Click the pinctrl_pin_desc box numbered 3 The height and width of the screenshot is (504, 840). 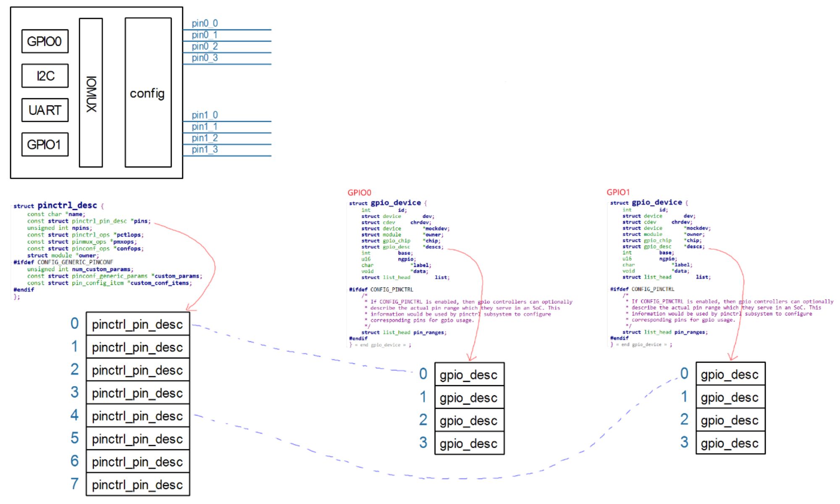(x=138, y=393)
